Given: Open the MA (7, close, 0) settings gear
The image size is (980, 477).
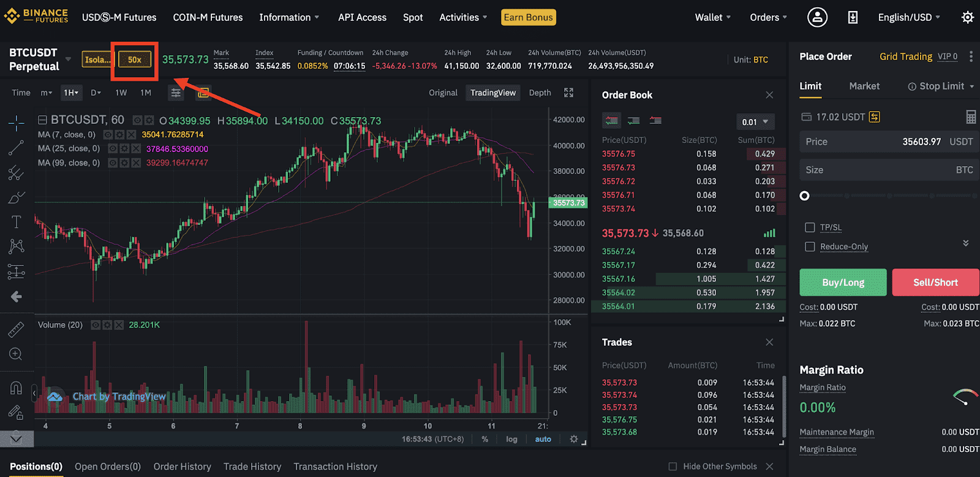Looking at the screenshot, I should click(119, 134).
